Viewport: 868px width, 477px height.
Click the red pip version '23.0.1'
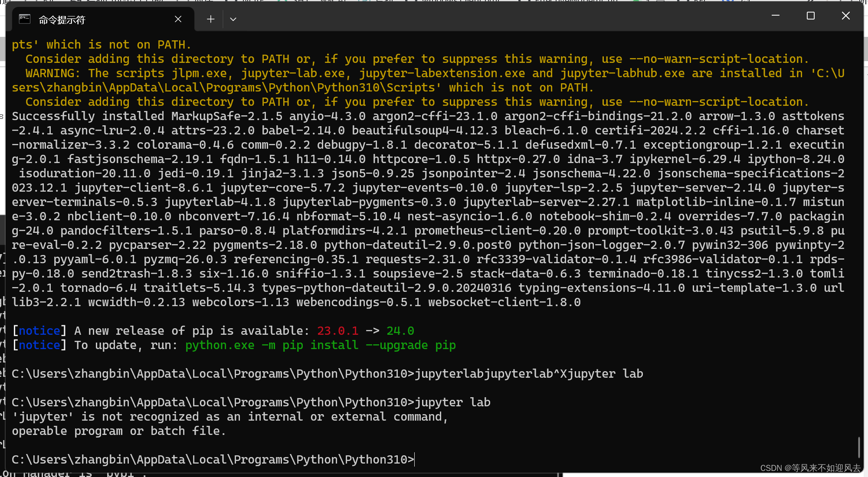338,331
